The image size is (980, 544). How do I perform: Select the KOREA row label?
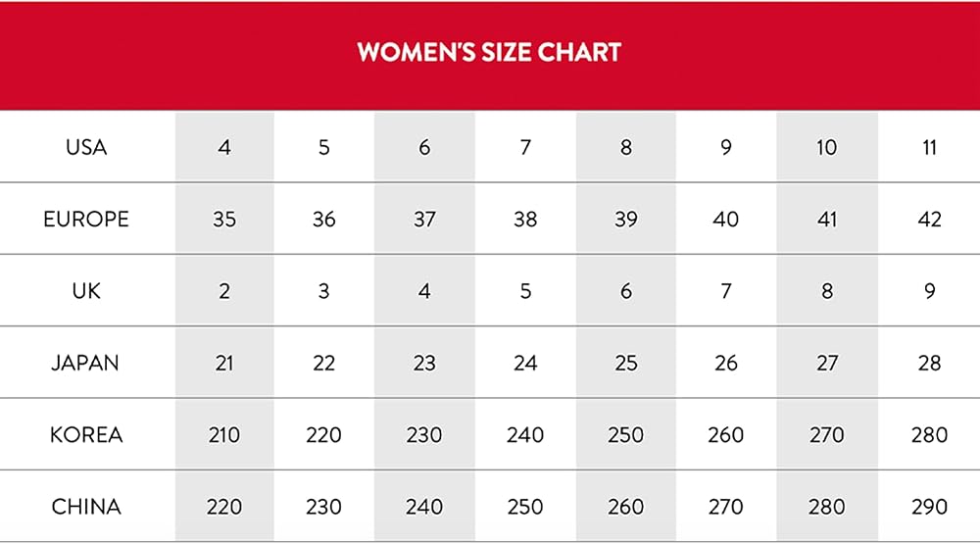click(x=86, y=434)
